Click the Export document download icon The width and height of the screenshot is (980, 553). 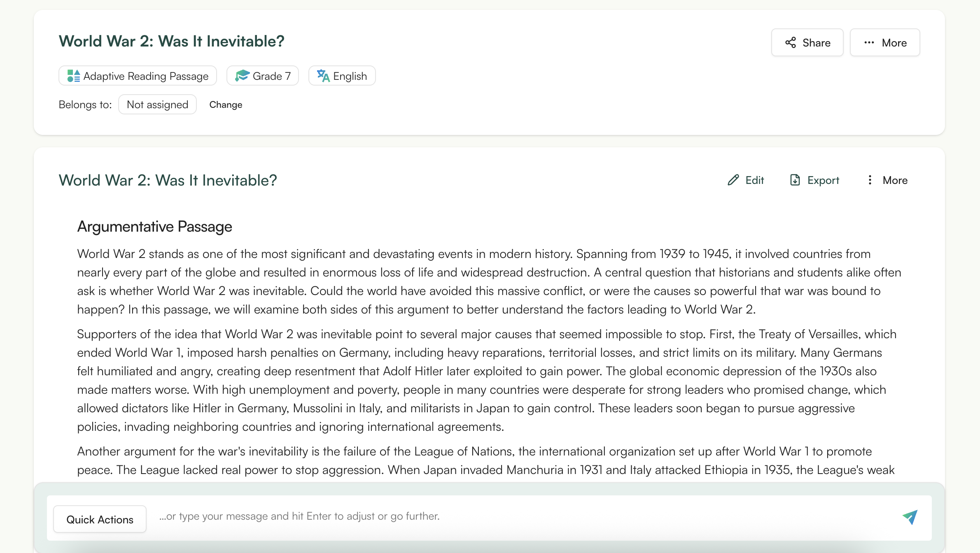pos(795,180)
